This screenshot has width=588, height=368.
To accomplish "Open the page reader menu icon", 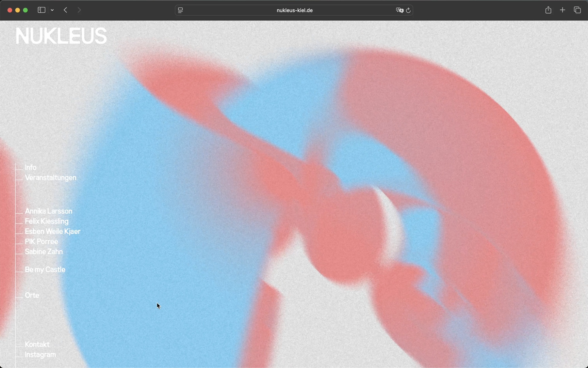I will click(180, 10).
